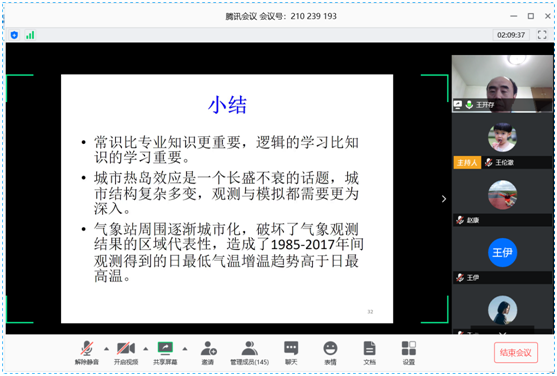Enter full screen using corner brackets icon

click(542, 35)
